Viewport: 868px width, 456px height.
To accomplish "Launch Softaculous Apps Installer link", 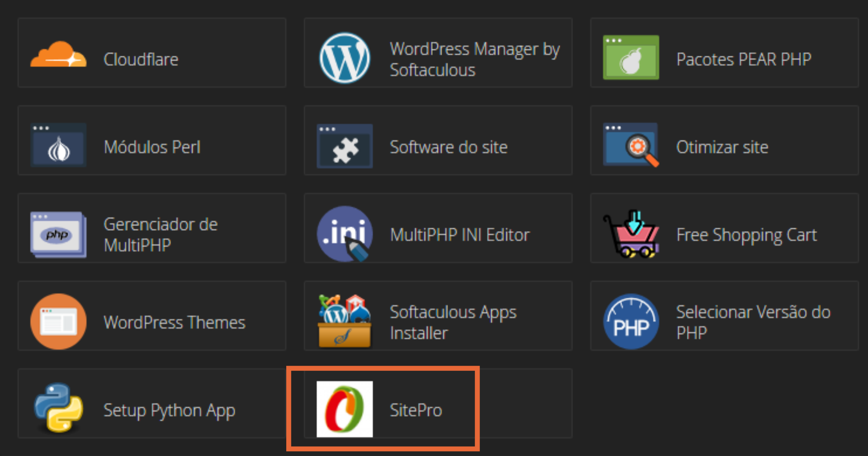I will click(x=453, y=323).
